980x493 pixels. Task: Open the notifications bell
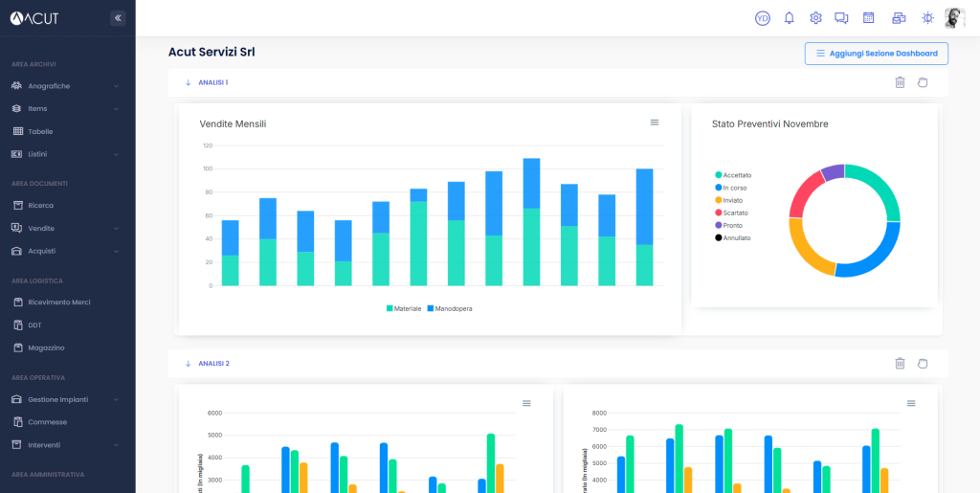pyautogui.click(x=790, y=18)
